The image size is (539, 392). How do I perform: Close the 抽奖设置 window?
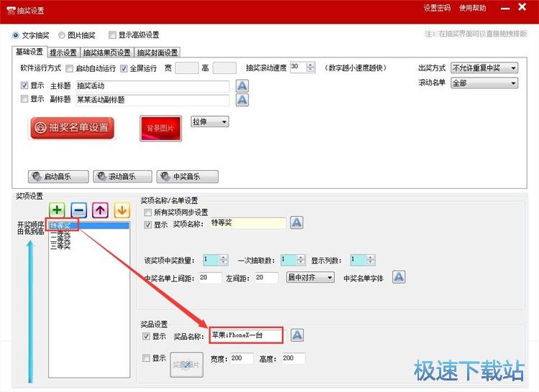coord(522,7)
